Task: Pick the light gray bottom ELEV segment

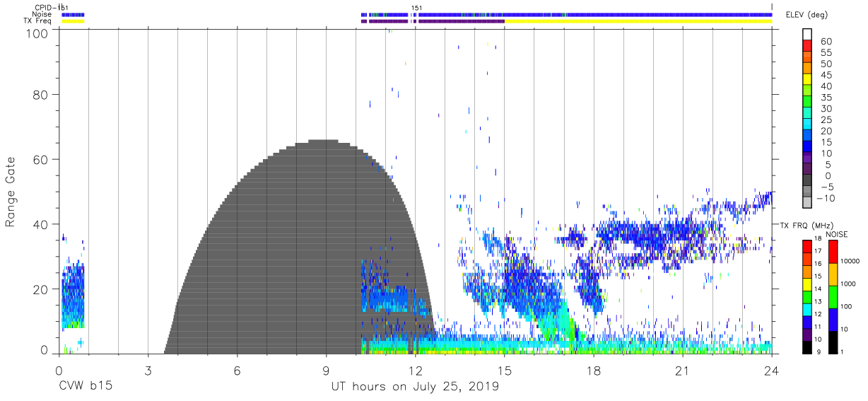Action: [x=807, y=202]
